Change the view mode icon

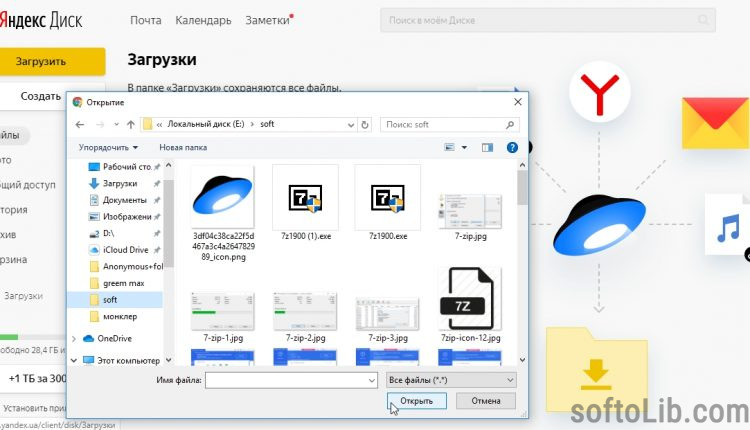(x=450, y=147)
